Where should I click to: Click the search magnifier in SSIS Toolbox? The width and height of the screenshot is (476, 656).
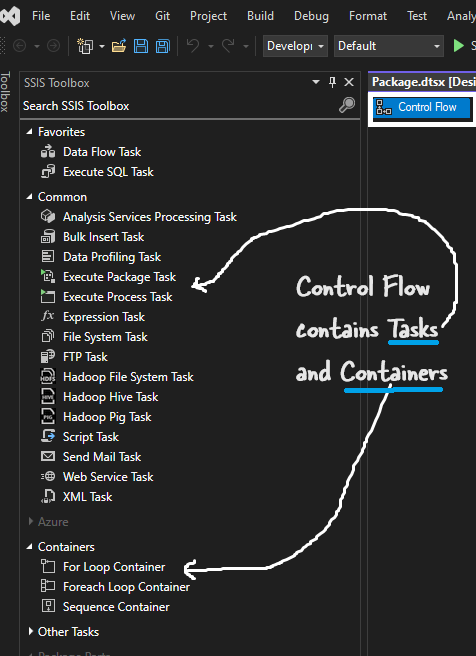347,105
